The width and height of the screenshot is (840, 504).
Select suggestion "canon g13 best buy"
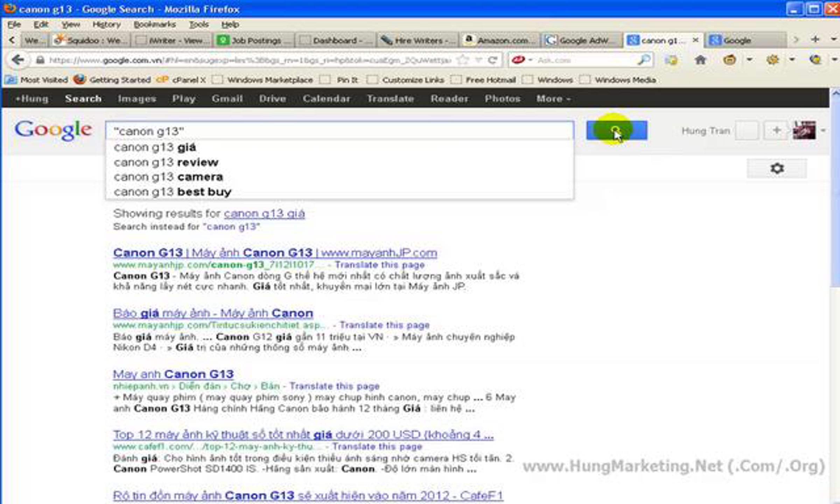coord(339,192)
